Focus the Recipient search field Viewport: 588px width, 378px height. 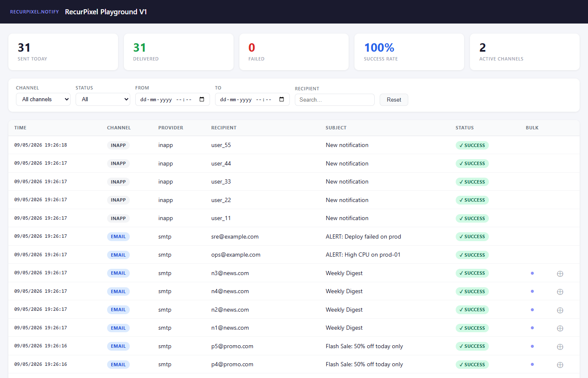(335, 100)
